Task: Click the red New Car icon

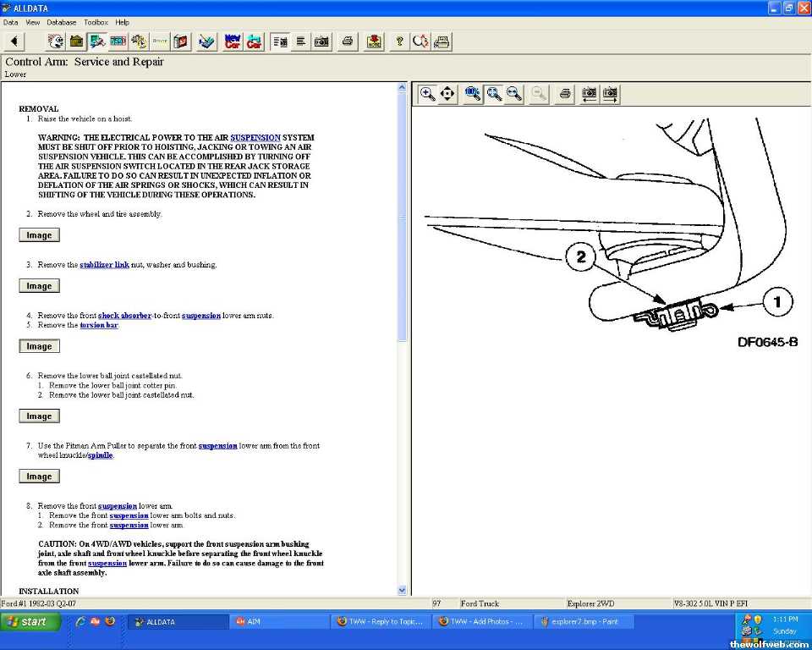Action: [233, 41]
